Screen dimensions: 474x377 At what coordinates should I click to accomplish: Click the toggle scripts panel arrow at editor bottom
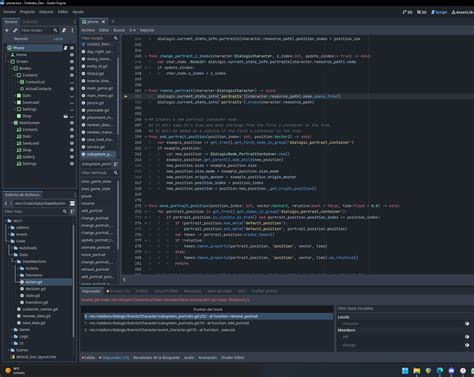(x=124, y=280)
